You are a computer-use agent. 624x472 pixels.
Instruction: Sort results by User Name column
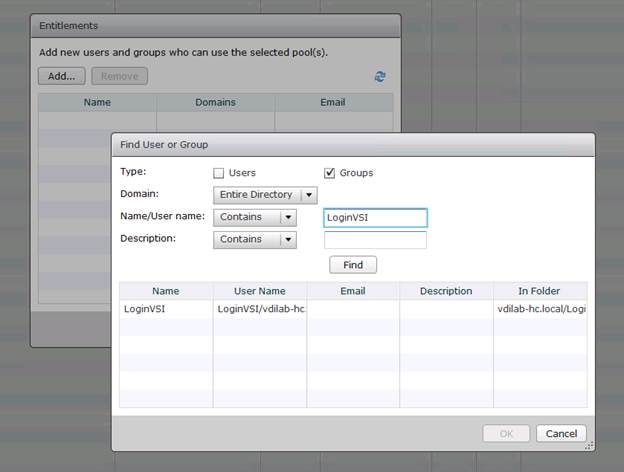point(260,291)
